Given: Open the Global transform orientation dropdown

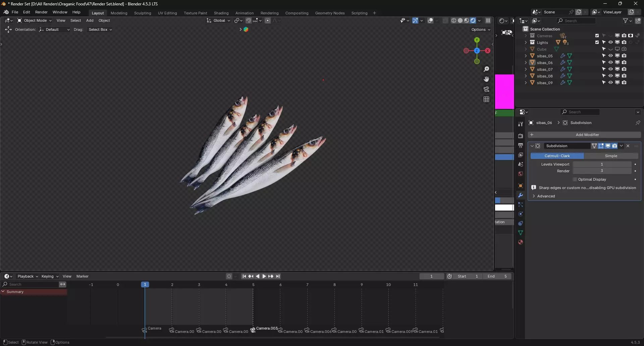Looking at the screenshot, I should point(218,20).
